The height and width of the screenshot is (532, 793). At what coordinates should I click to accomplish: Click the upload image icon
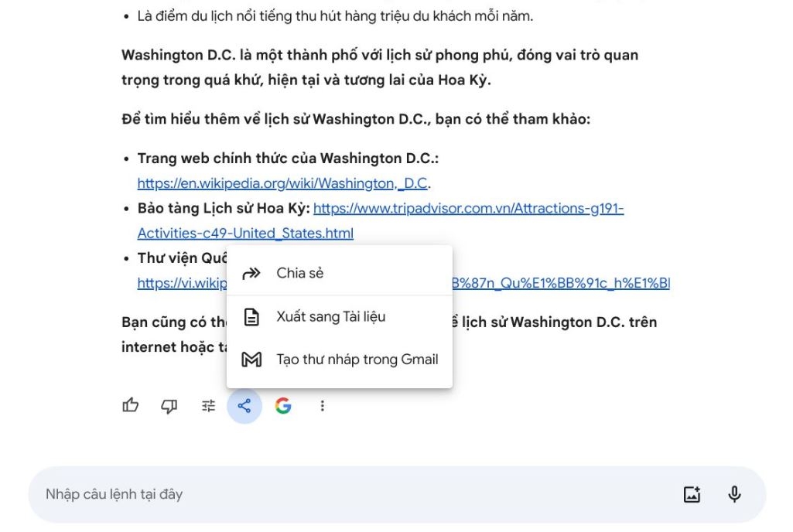692,495
